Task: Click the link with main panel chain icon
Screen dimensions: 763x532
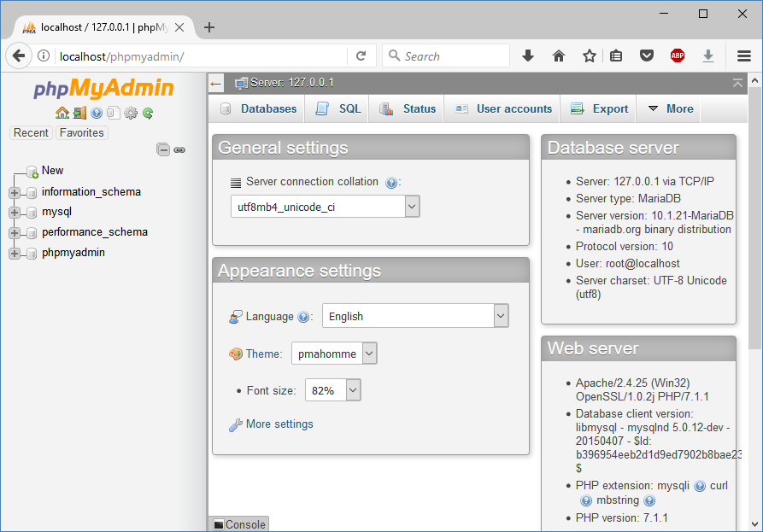Action: tap(179, 149)
